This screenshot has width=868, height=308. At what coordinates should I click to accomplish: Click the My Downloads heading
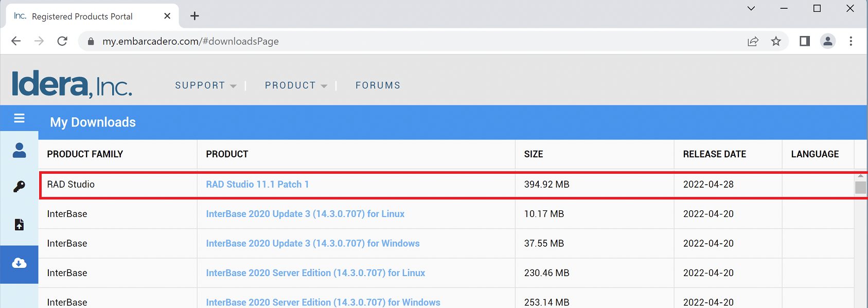pos(93,122)
